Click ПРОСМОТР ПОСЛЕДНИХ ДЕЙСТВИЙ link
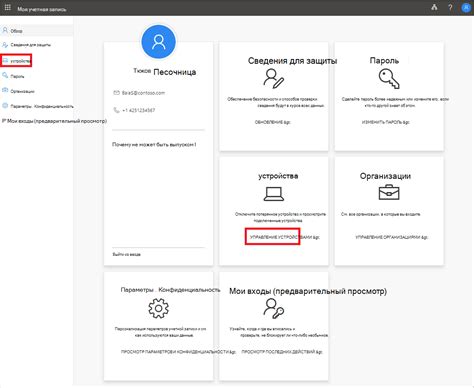The width and height of the screenshot is (474, 388). click(282, 352)
